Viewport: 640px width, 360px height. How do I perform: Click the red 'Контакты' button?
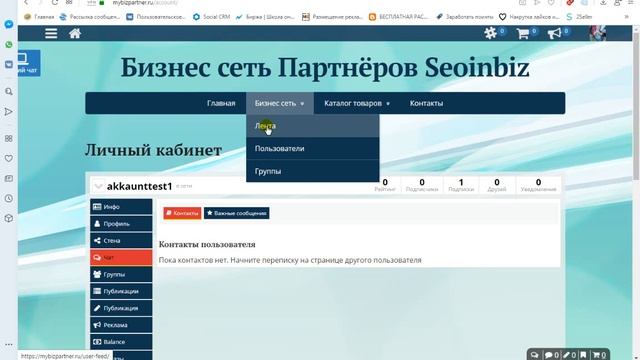click(182, 213)
